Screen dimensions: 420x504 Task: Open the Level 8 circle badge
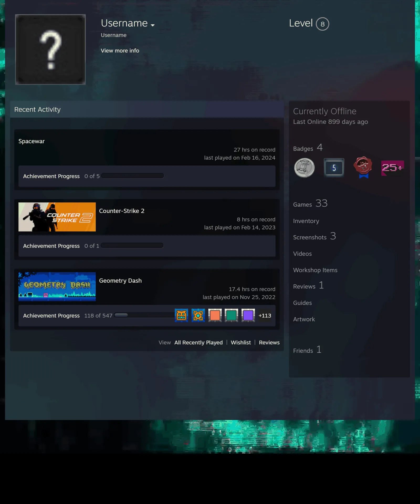pos(322,24)
